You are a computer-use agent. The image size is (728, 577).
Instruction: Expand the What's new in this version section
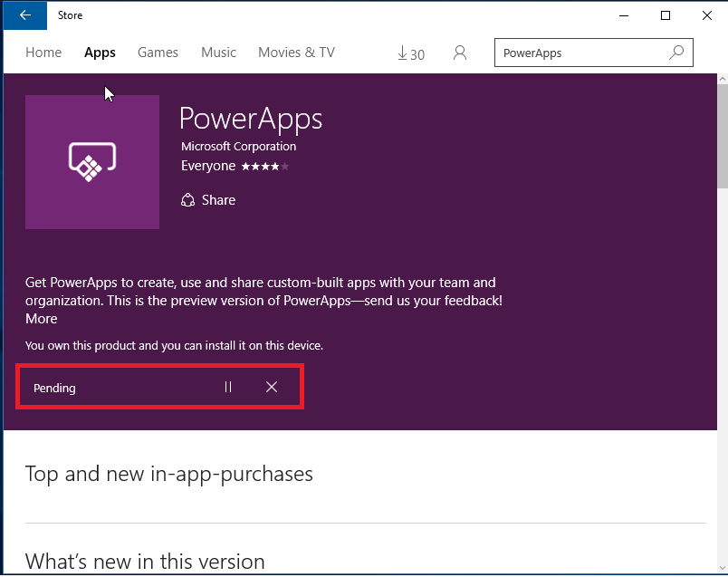click(144, 562)
